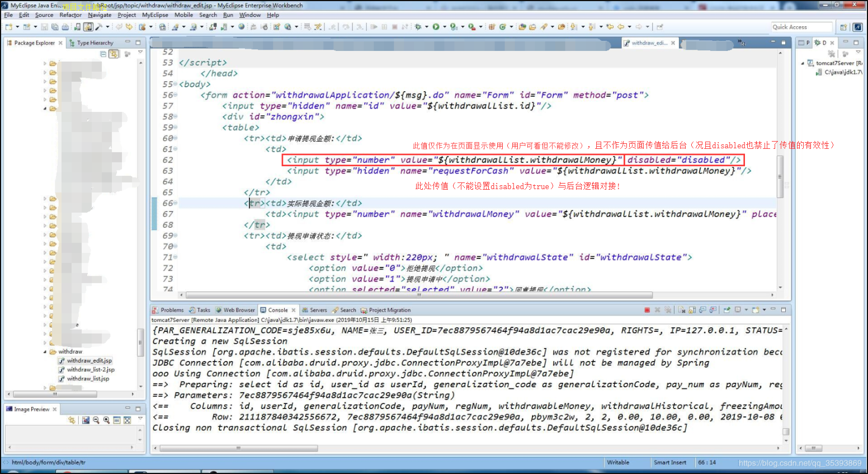Open the Window menu
The height and width of the screenshot is (474, 868).
point(250,15)
